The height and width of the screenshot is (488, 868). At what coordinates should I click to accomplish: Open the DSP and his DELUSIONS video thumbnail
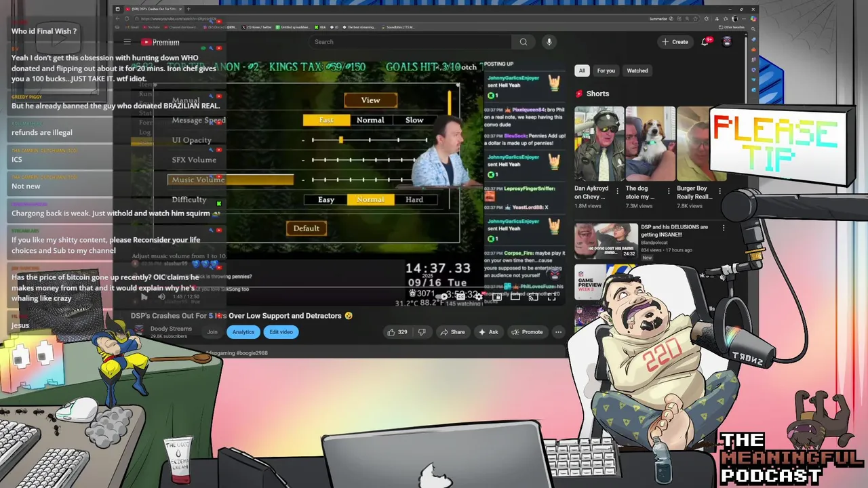click(606, 241)
